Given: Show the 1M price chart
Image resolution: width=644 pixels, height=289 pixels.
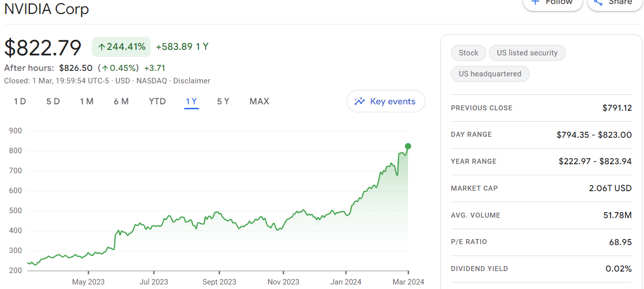Looking at the screenshot, I should pyautogui.click(x=87, y=101).
